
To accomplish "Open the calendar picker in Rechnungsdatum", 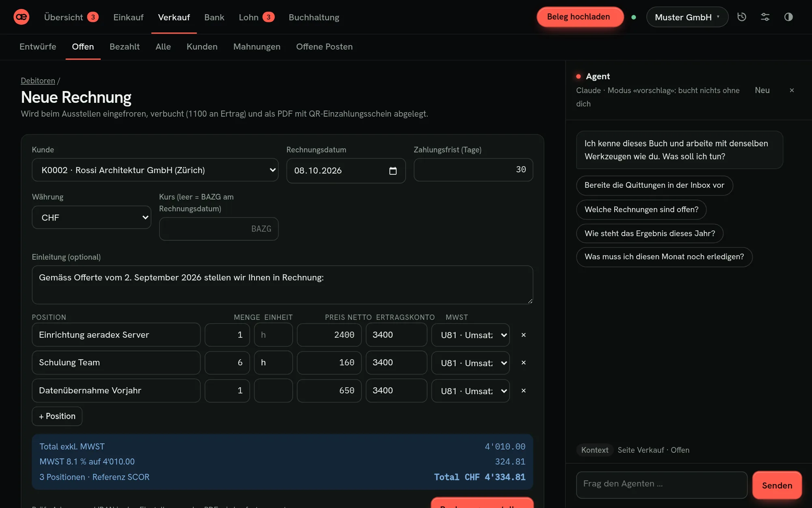I will (x=393, y=171).
